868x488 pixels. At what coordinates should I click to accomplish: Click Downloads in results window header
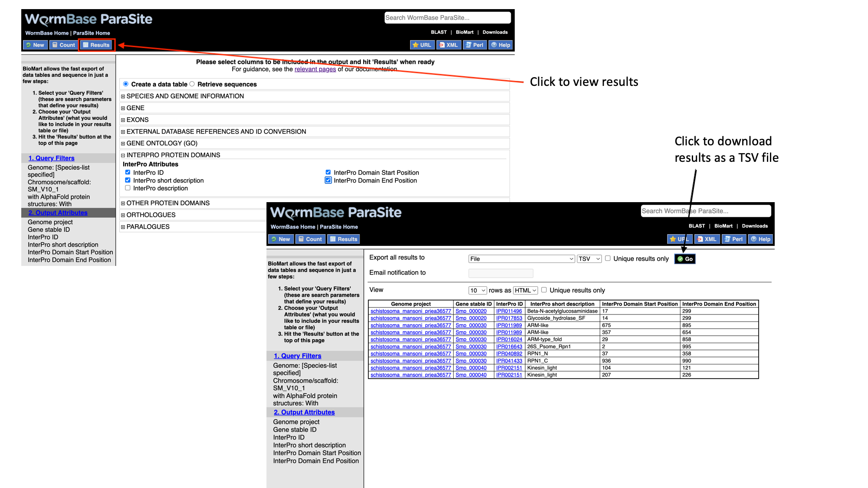click(755, 226)
